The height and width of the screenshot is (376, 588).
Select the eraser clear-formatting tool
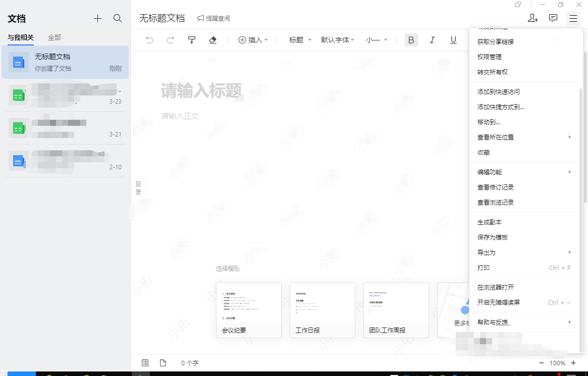click(212, 40)
